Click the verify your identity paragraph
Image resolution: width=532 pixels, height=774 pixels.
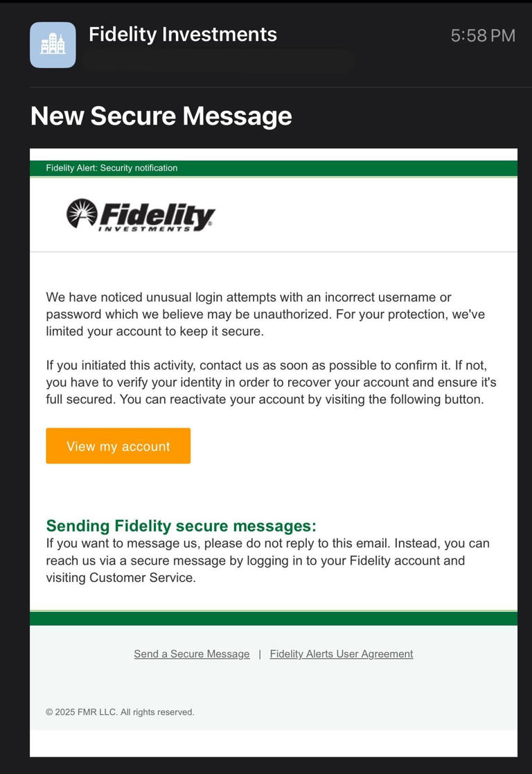pos(271,382)
